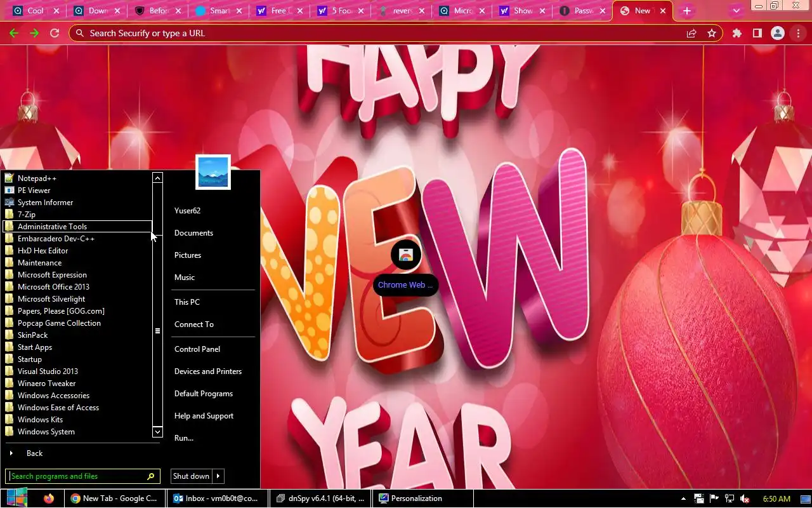This screenshot has width=812, height=508.
Task: Switch to the Passw tab
Action: click(584, 11)
